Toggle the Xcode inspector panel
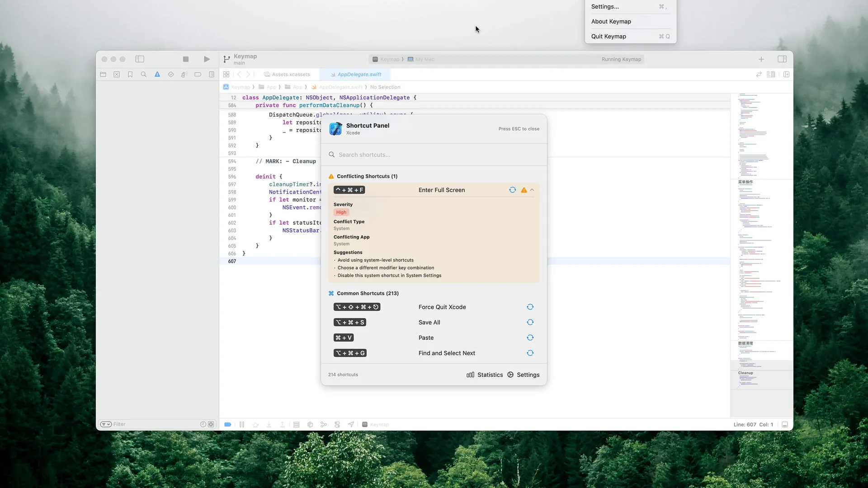 pos(782,59)
